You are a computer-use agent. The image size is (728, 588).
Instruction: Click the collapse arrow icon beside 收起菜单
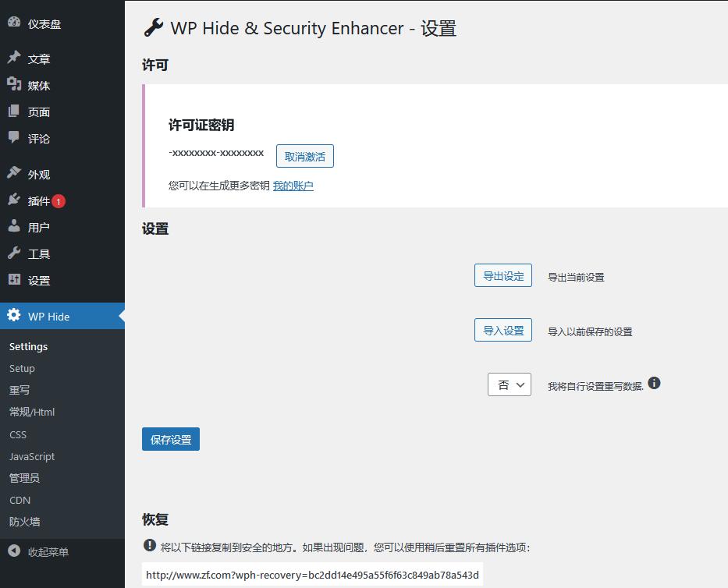tap(14, 551)
